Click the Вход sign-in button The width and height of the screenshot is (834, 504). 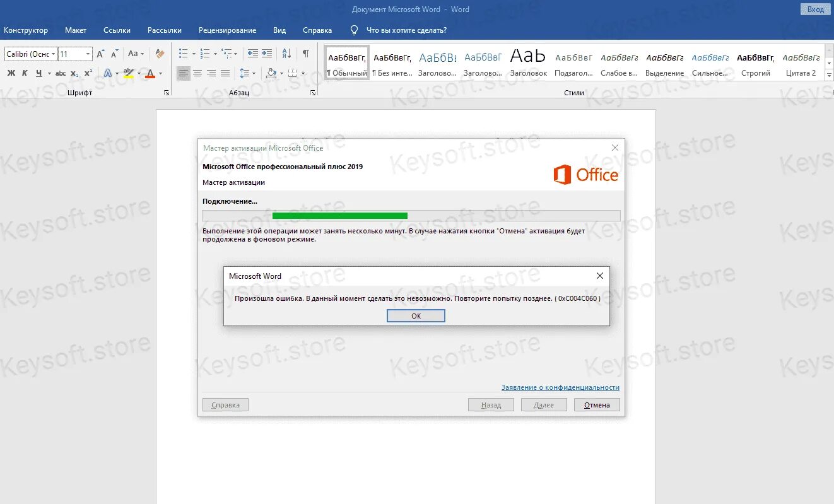(x=816, y=9)
